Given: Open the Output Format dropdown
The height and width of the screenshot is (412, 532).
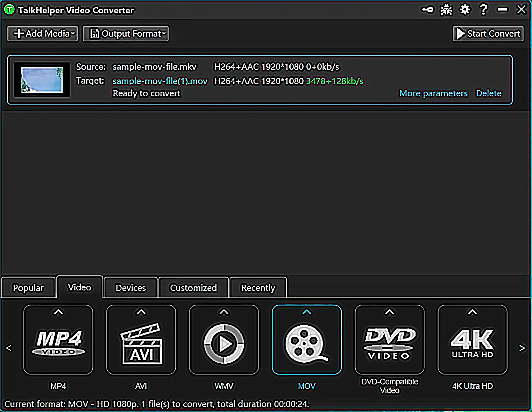Looking at the screenshot, I should coord(126,34).
